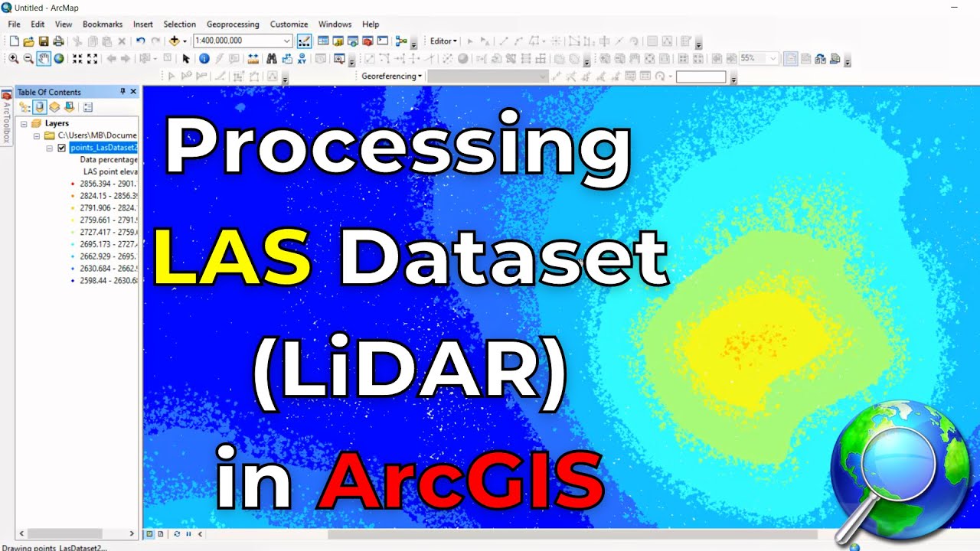Open the georeferencing layer dropdown
The height and width of the screenshot is (551, 980).
point(543,77)
